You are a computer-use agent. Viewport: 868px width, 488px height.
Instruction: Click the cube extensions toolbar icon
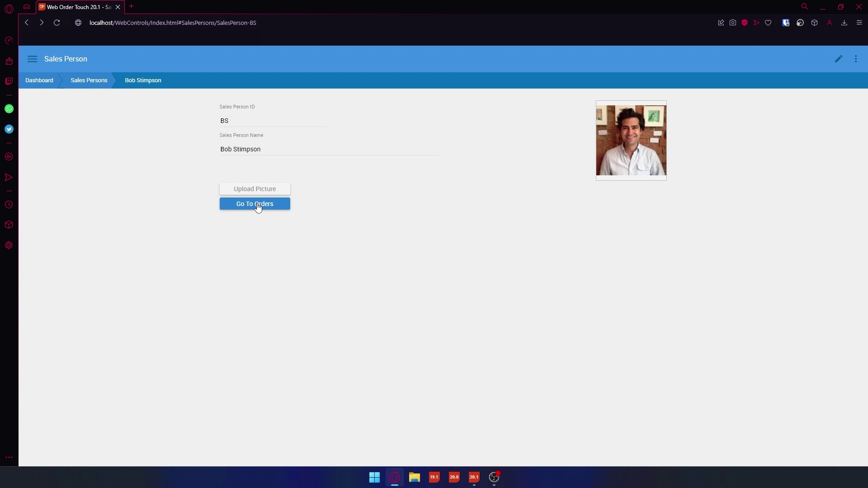[x=815, y=23]
